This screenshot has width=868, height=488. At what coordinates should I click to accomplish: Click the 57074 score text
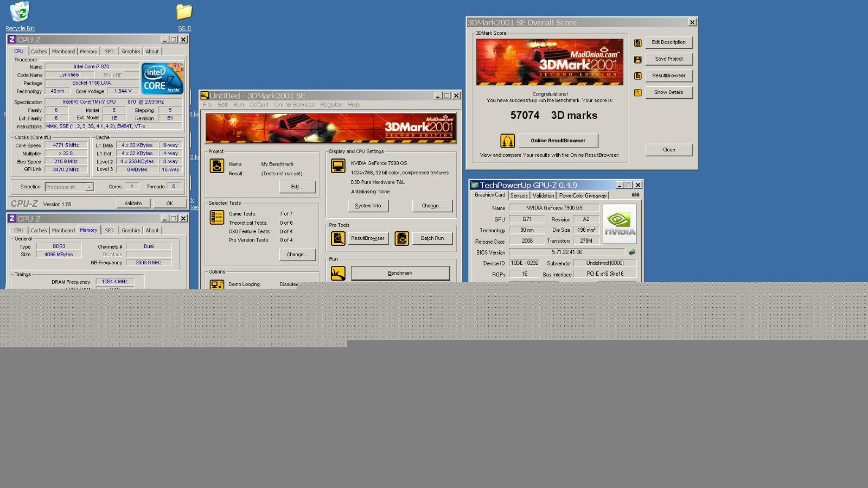525,115
